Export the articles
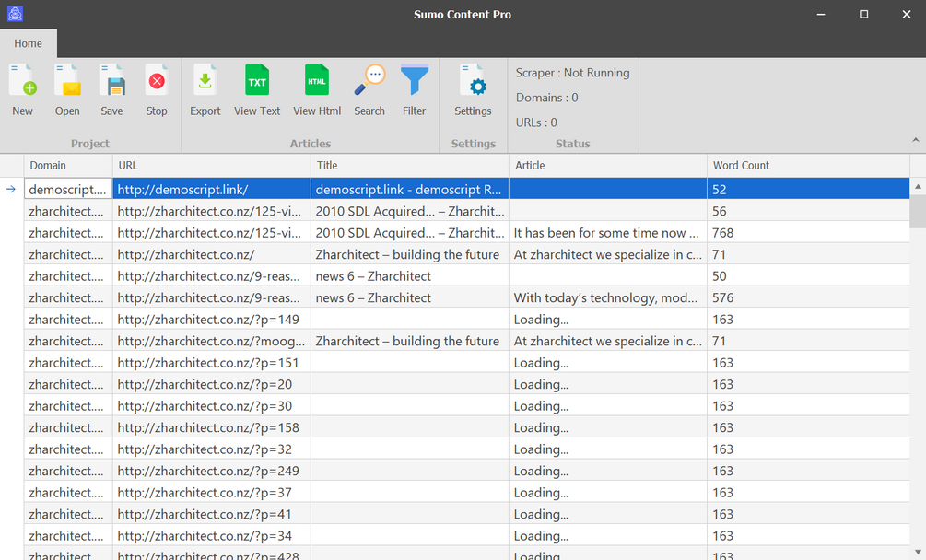The height and width of the screenshot is (560, 926). (205, 90)
